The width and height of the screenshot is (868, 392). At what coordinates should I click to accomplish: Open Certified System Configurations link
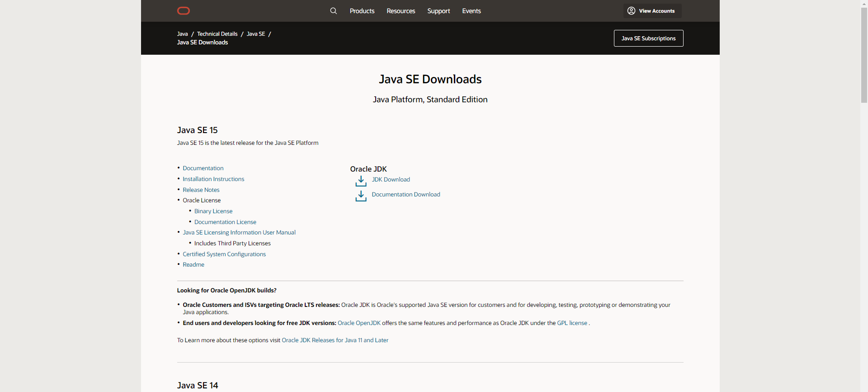point(224,254)
